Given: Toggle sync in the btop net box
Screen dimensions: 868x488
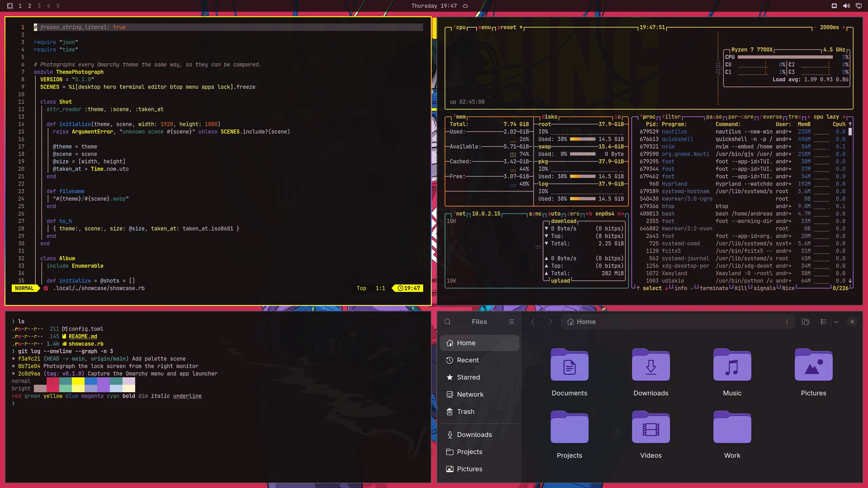Looking at the screenshot, I should [x=535, y=214].
